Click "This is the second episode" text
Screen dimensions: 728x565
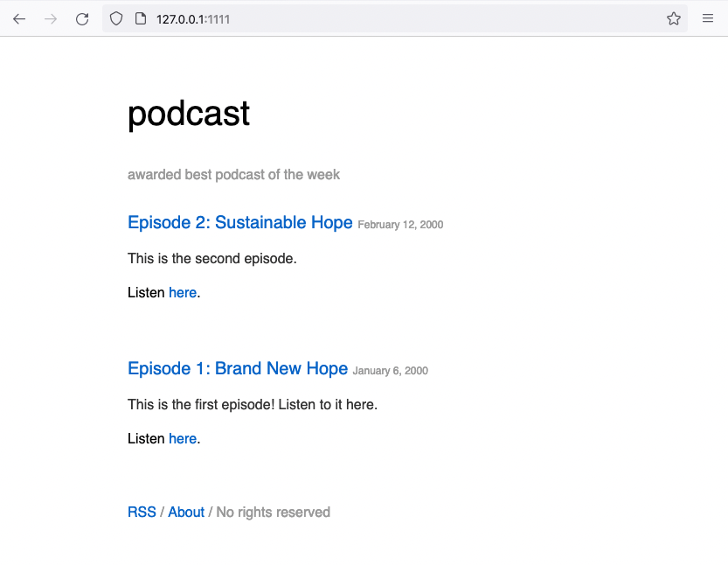(x=212, y=258)
